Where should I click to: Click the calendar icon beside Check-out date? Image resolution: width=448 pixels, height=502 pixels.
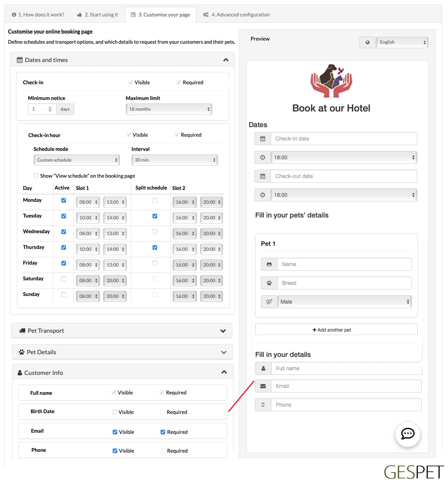tap(263, 176)
